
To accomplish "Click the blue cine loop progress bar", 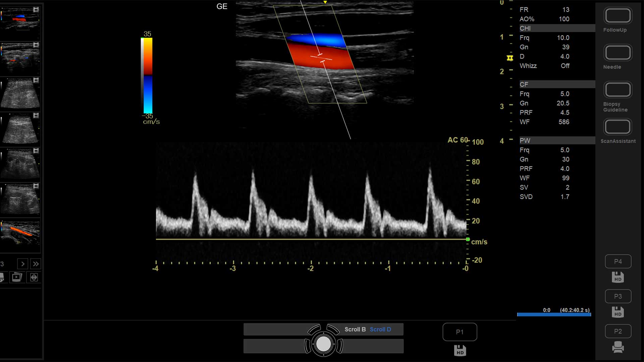I will point(554,314).
